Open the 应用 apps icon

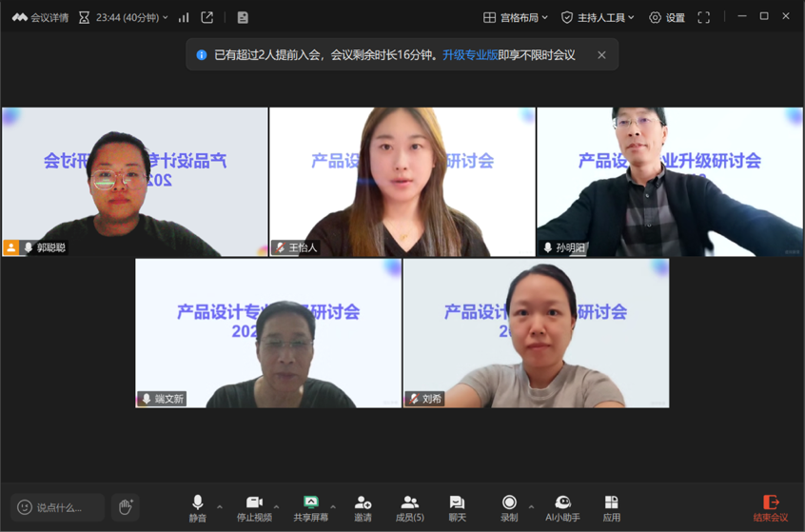611,507
